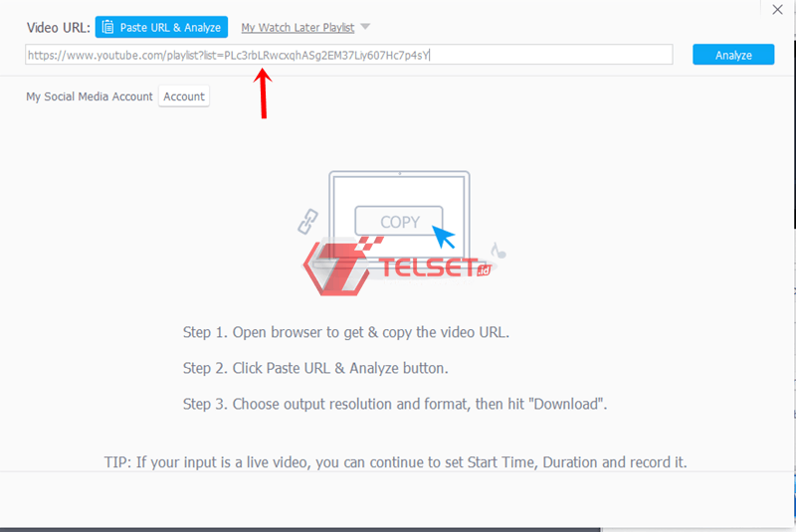The width and height of the screenshot is (796, 532).
Task: Click the clipboard icon on the Paste button
Action: click(108, 27)
